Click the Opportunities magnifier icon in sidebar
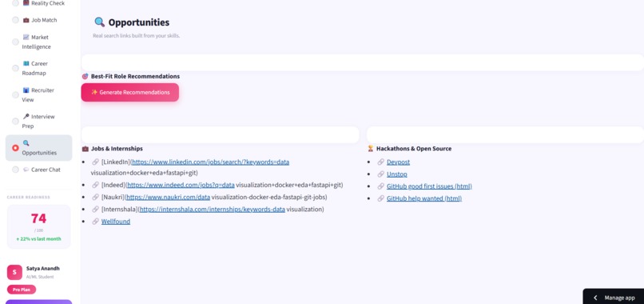 [x=26, y=143]
